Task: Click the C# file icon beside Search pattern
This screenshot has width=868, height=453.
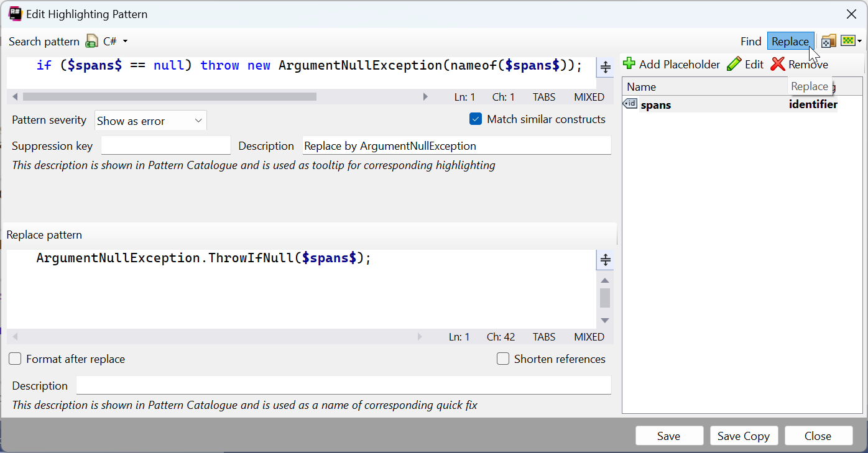Action: click(x=91, y=41)
